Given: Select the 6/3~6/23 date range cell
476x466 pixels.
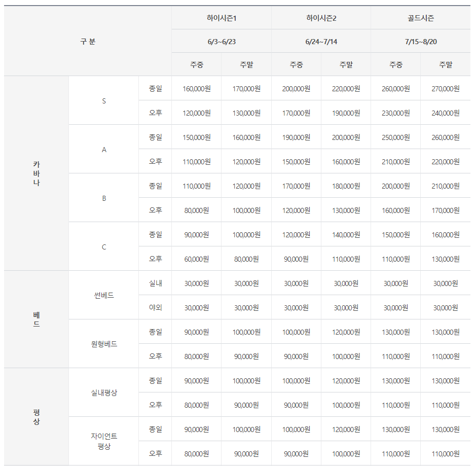Looking at the screenshot, I should click(x=222, y=42).
